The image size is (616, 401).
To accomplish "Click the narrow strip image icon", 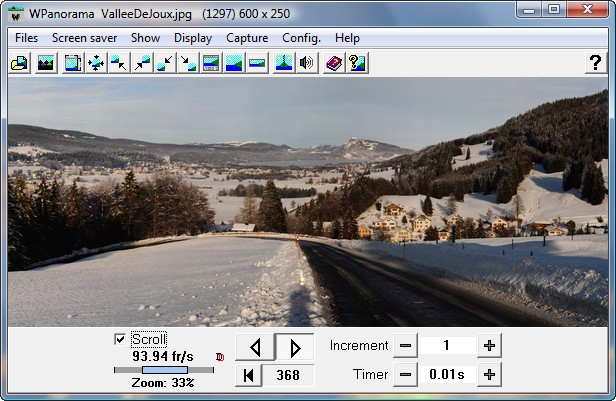I will (x=257, y=63).
